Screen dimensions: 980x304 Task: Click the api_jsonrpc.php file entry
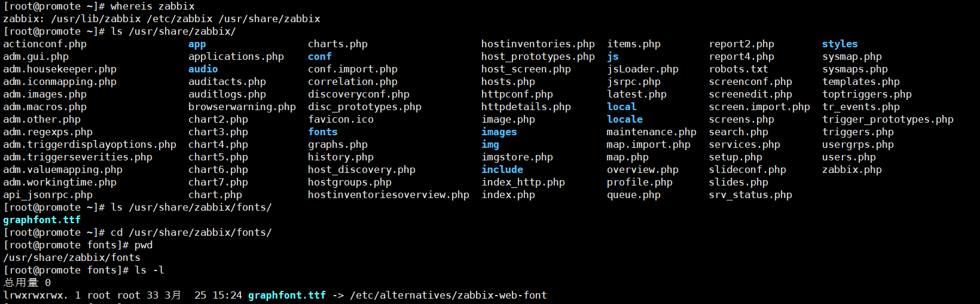click(x=48, y=195)
